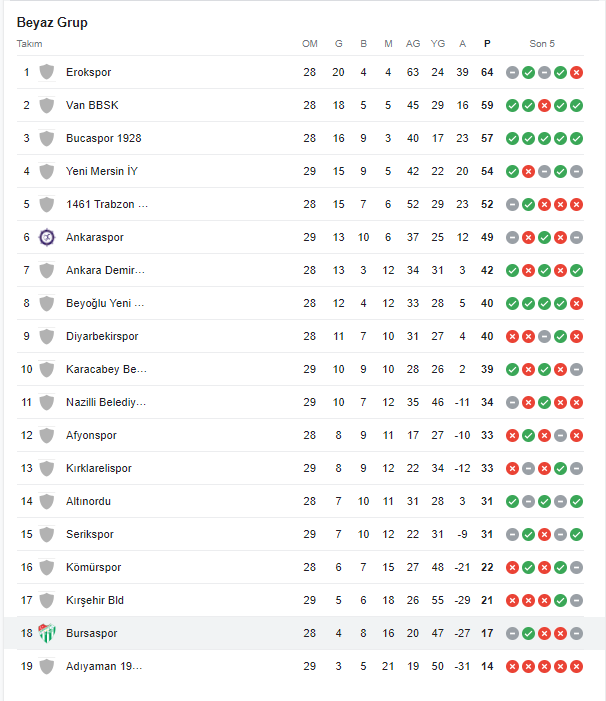Click Yeni Mersin İY's latest draw icon
This screenshot has height=701, width=606.
pyautogui.click(x=576, y=171)
